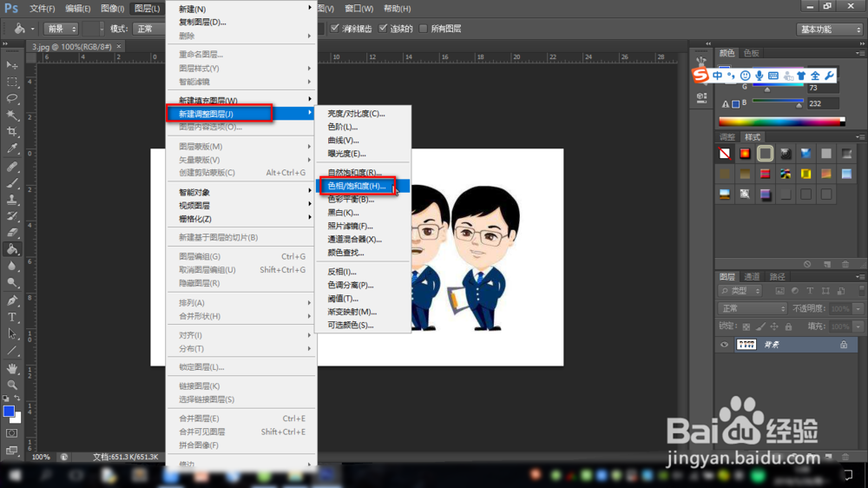Toggle lock position in Layers panel
Image resolution: width=868 pixels, height=488 pixels.
pyautogui.click(x=774, y=326)
